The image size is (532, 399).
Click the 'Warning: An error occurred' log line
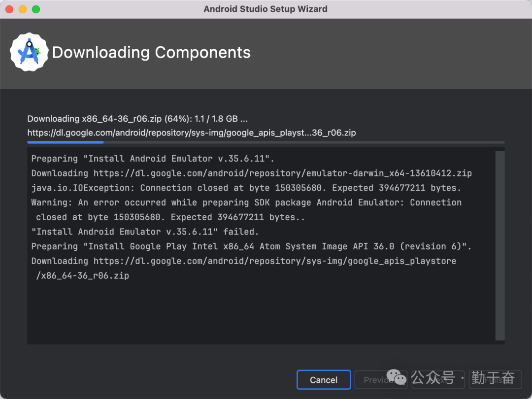click(x=246, y=202)
